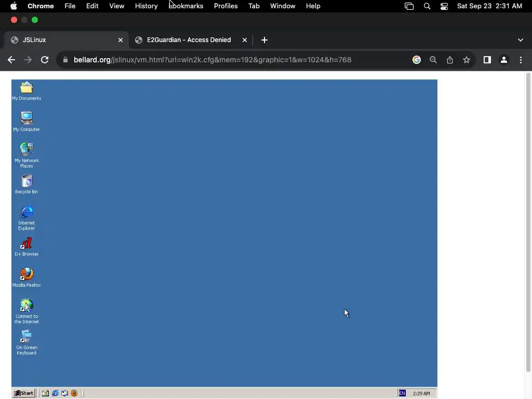Viewport: 532px width, 399px height.
Task: Focus the bellard.org address bar
Action: point(212,60)
